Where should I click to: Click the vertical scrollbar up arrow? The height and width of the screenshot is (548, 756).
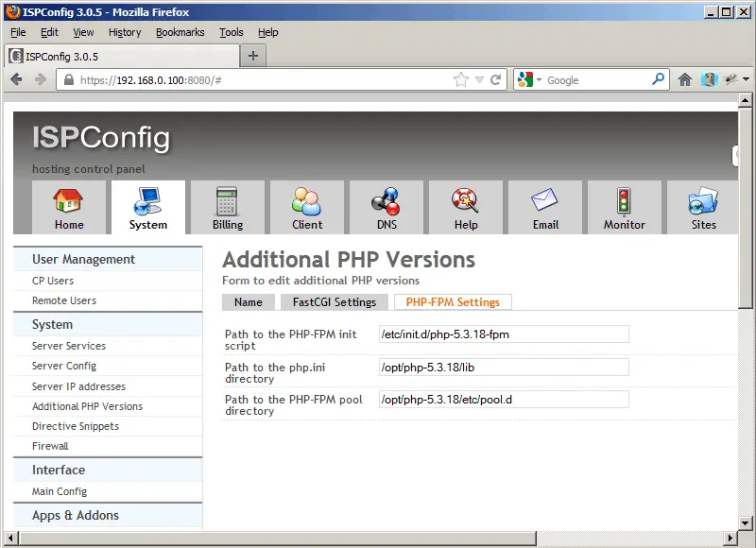tap(745, 100)
